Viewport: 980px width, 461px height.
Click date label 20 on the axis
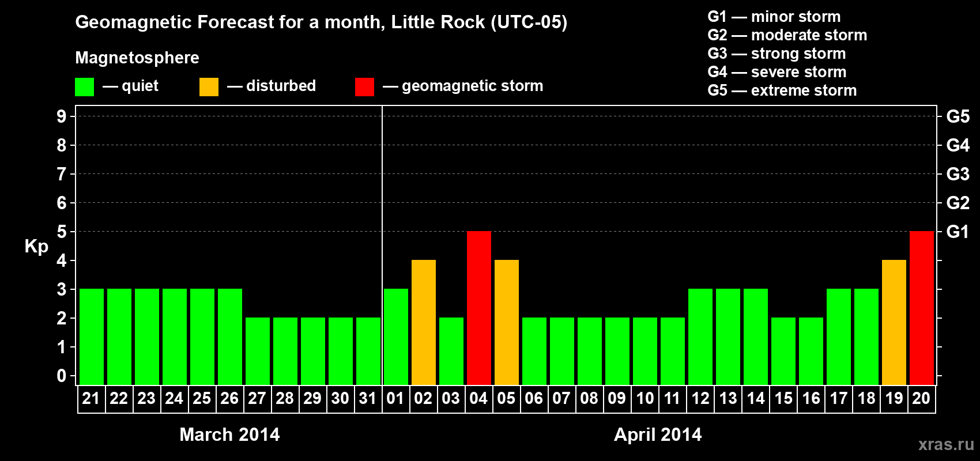(921, 398)
